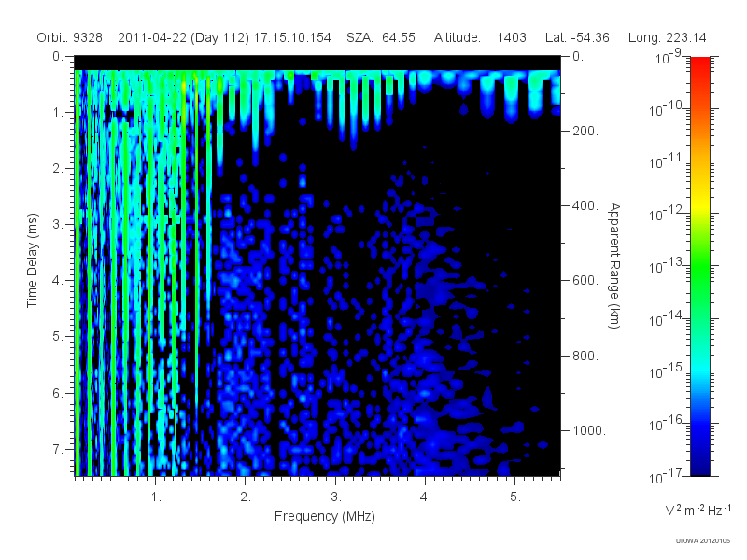Click the Long: 223.14 header value
Image resolution: width=747 pixels, height=560 pixels.
point(667,37)
